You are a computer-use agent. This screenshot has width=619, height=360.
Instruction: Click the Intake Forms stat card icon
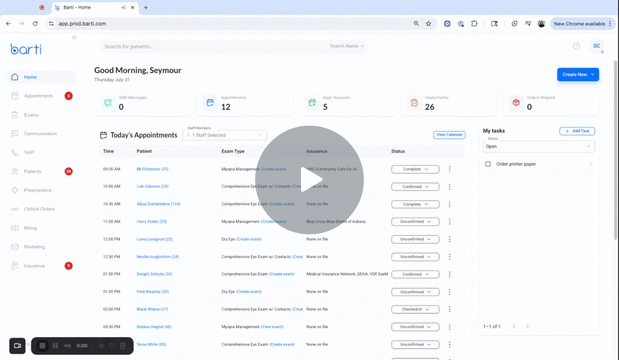point(414,103)
